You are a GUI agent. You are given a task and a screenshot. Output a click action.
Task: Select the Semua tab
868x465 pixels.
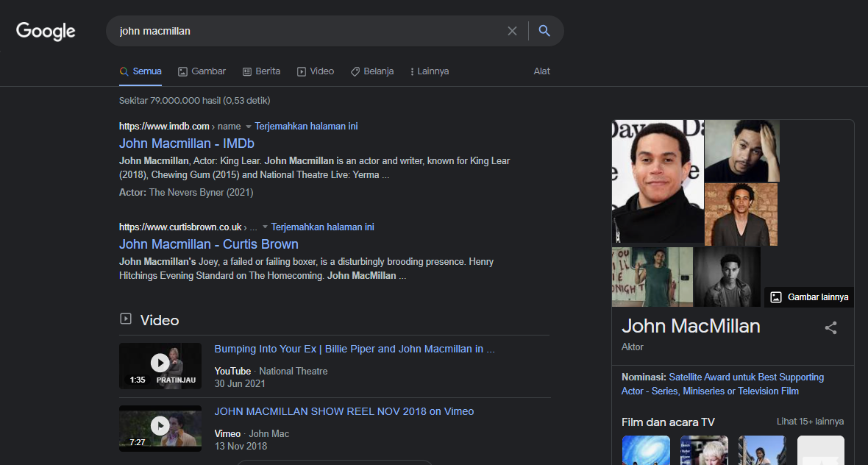tap(140, 71)
